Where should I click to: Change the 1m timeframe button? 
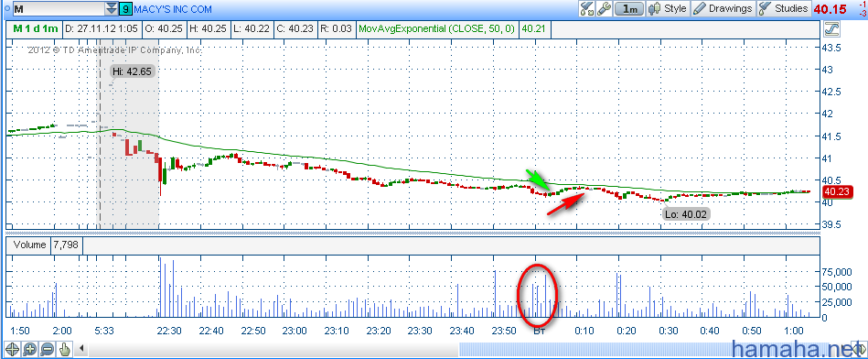coord(629,8)
